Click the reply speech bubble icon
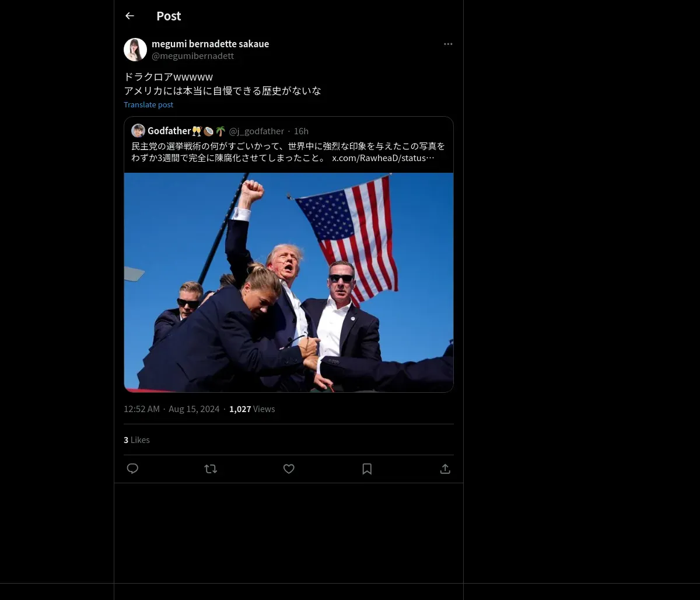 [132, 469]
